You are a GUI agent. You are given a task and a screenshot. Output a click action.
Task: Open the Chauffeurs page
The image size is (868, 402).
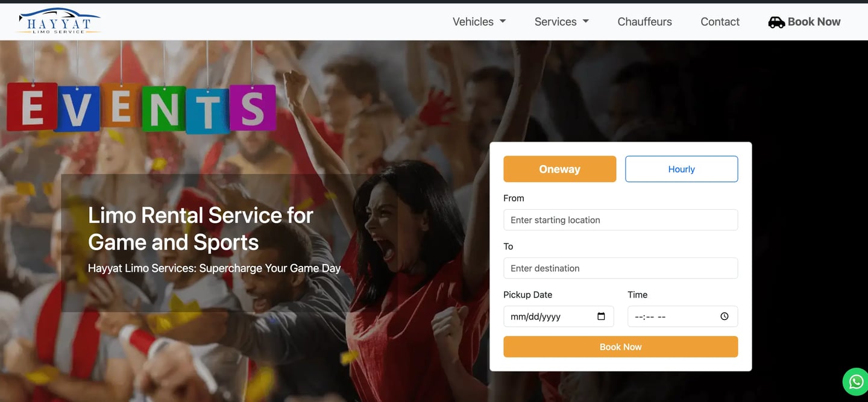[644, 22]
